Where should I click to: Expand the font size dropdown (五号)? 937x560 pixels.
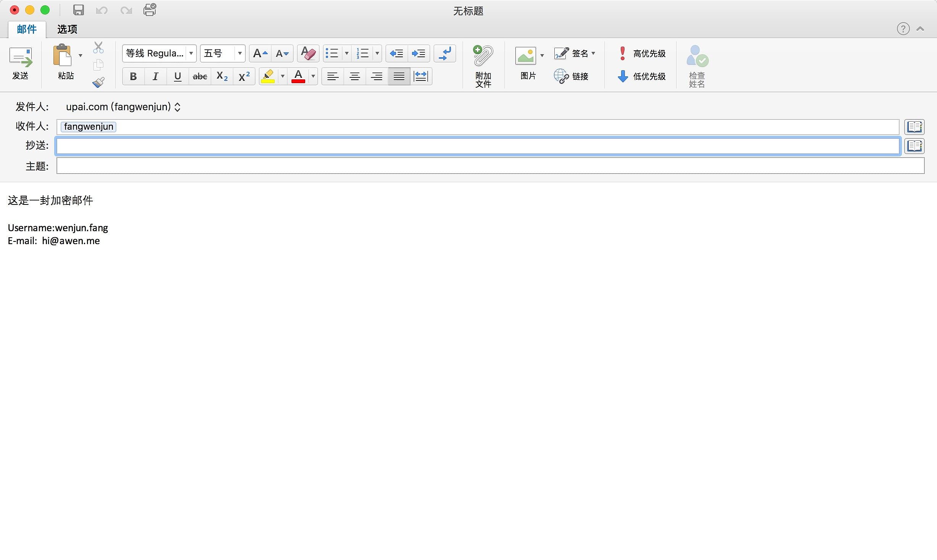[240, 53]
